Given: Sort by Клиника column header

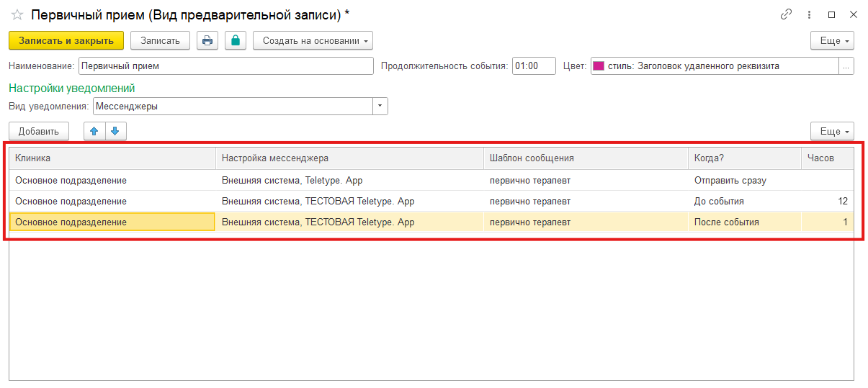Looking at the screenshot, I should [x=112, y=158].
